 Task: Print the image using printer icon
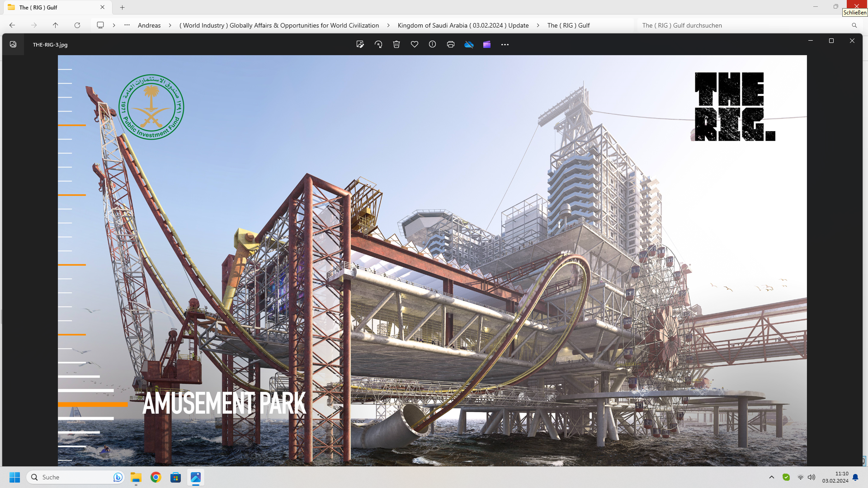coord(451,44)
